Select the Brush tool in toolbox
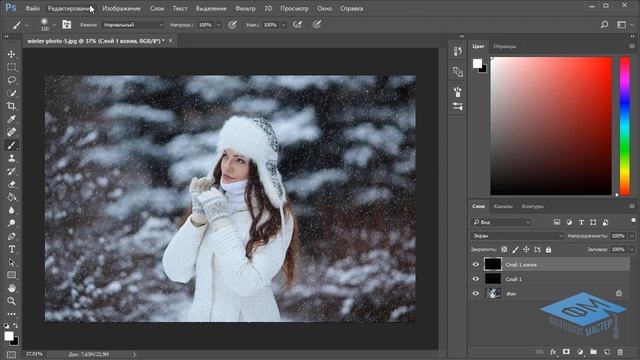The image size is (640, 360). [x=11, y=145]
